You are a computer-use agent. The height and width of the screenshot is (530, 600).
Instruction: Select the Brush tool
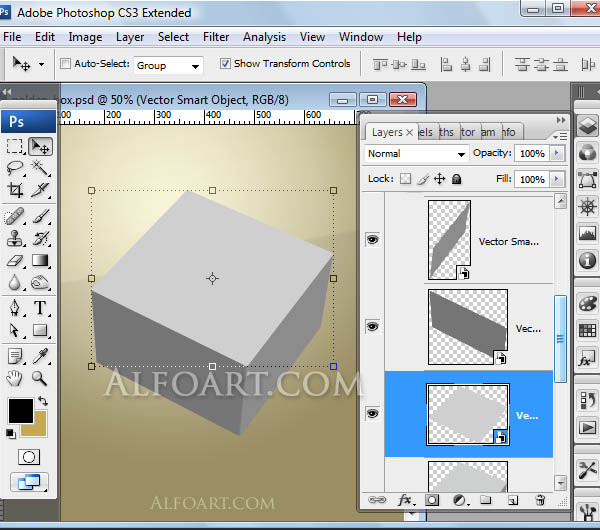tap(40, 217)
